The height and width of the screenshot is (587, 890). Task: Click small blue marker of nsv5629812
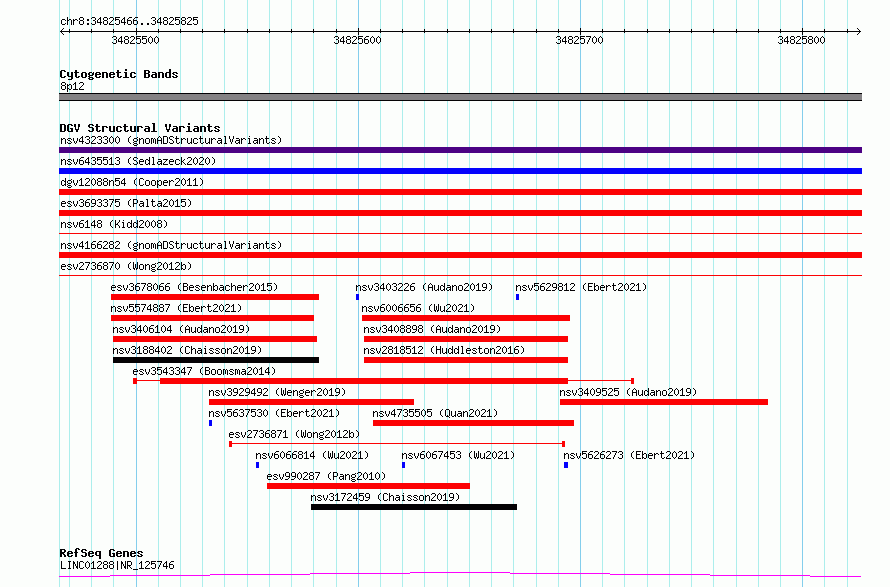pyautogui.click(x=518, y=297)
